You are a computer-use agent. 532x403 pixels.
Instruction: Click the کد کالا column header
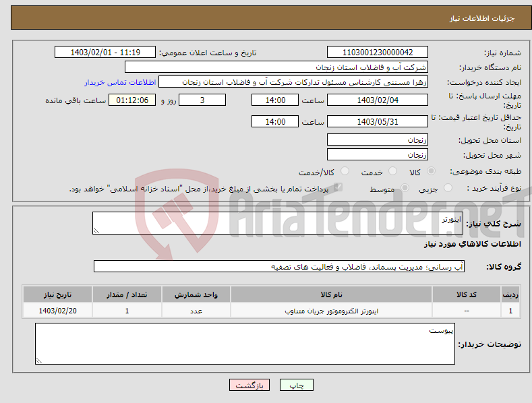coord(467,294)
